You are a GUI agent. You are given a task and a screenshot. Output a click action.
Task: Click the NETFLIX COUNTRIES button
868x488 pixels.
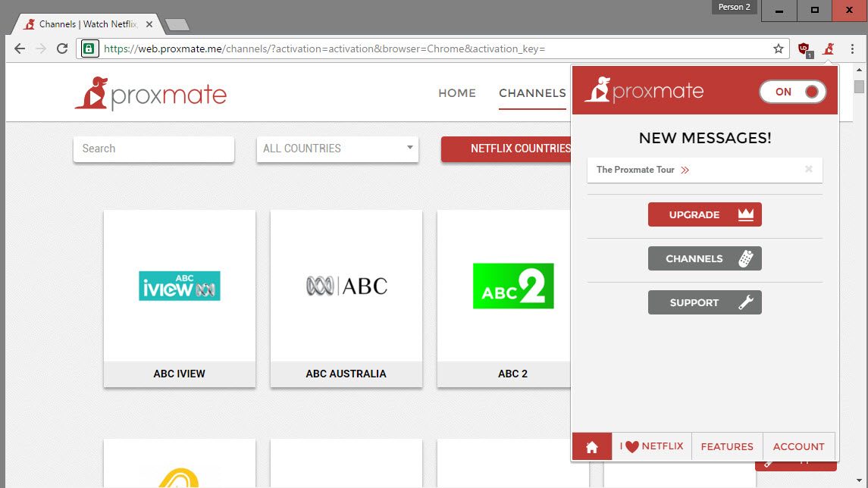coord(506,149)
